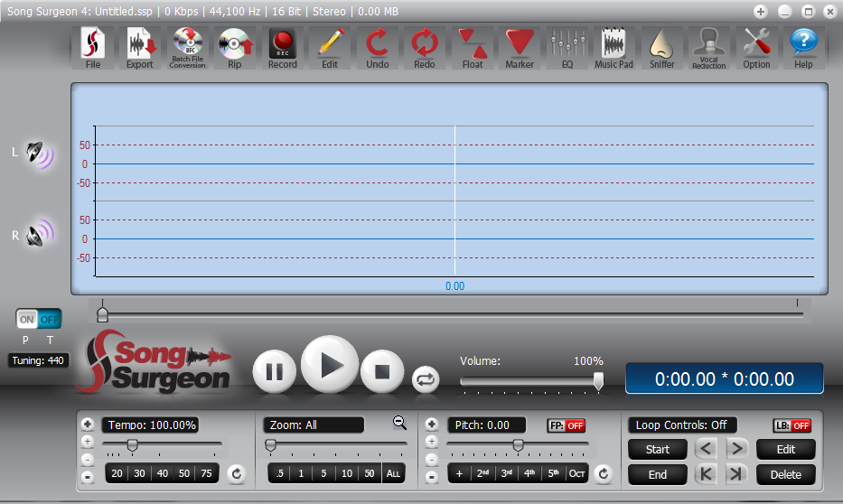Click the Undo arrow

click(x=378, y=49)
